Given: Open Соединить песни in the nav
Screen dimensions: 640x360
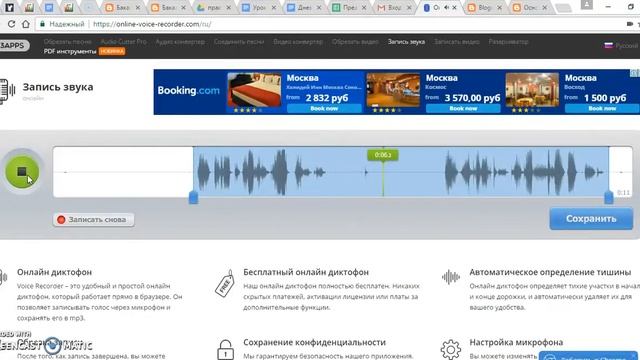Looking at the screenshot, I should [x=239, y=42].
